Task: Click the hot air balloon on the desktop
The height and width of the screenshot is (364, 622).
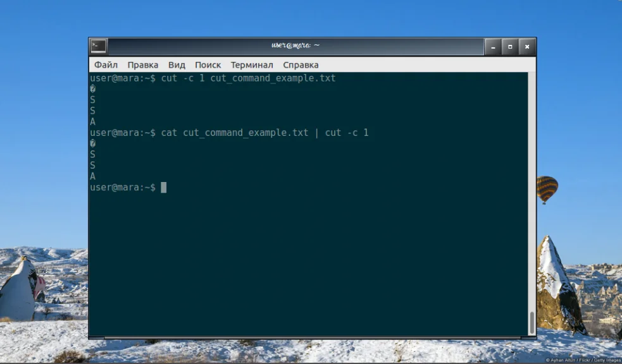Action: click(547, 190)
